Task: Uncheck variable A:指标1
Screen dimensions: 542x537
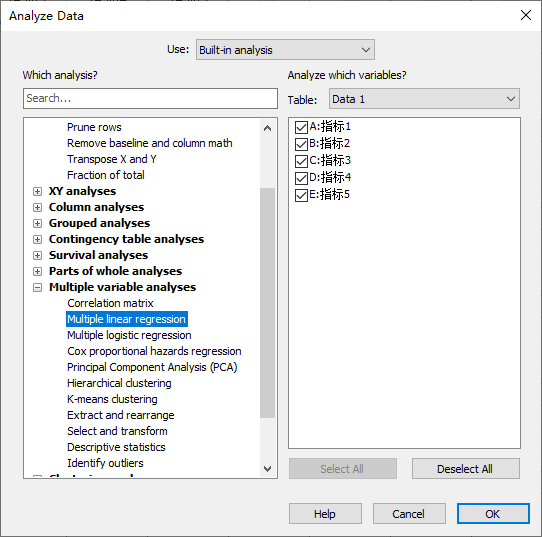Action: [301, 127]
